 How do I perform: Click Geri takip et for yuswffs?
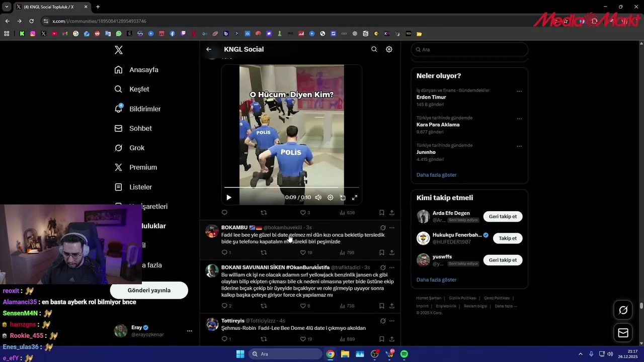[x=503, y=260]
